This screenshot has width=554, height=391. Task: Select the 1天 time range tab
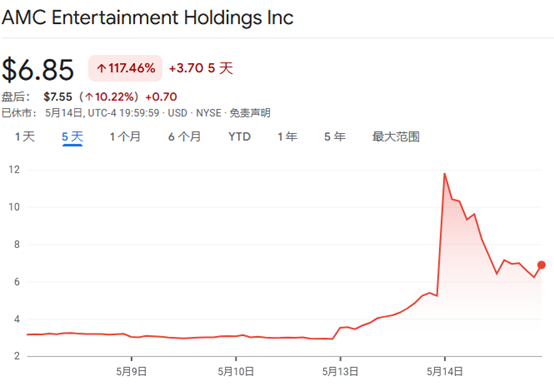point(25,136)
